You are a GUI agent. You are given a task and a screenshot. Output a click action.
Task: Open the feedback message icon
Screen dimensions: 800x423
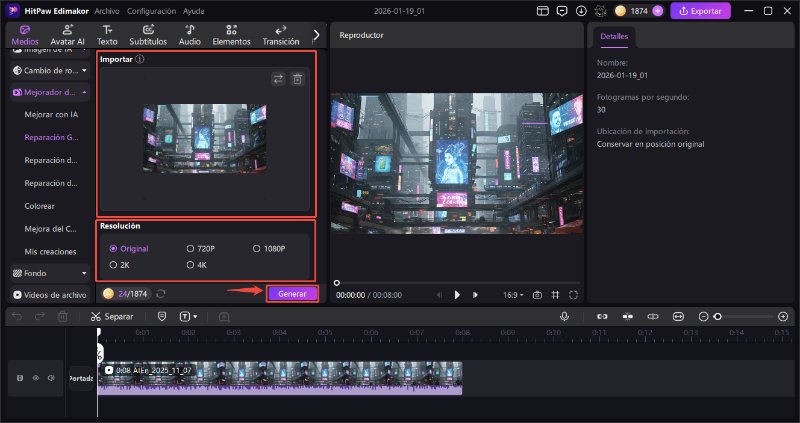click(x=562, y=11)
